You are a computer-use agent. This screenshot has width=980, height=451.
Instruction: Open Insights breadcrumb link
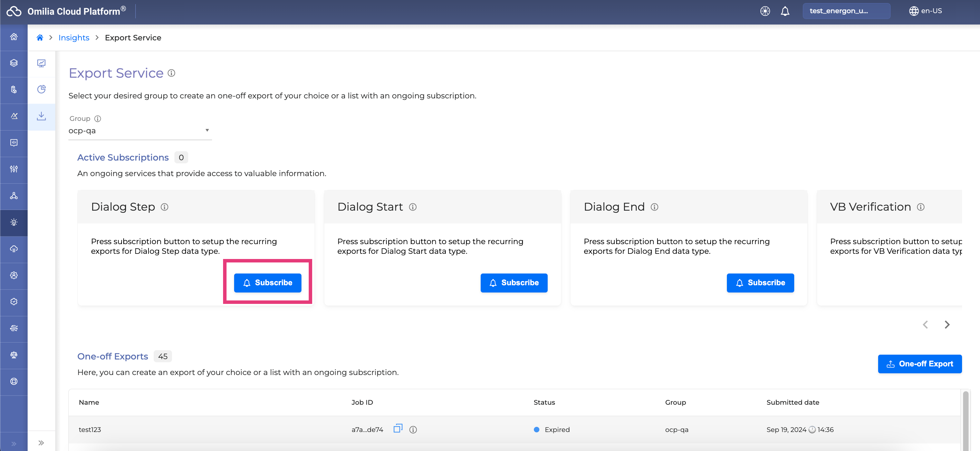pyautogui.click(x=74, y=38)
